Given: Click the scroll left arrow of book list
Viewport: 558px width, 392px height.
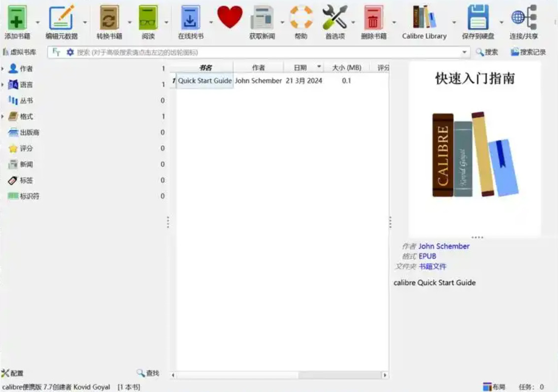Looking at the screenshot, I should tap(173, 375).
